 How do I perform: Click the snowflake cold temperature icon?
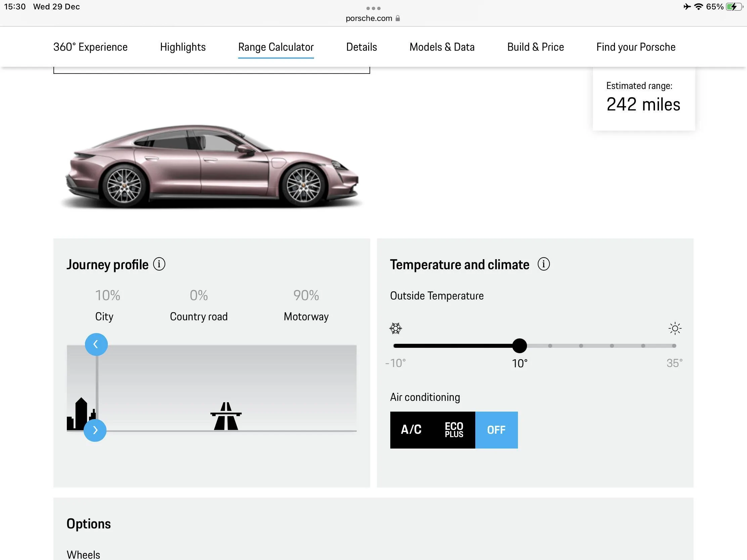395,328
